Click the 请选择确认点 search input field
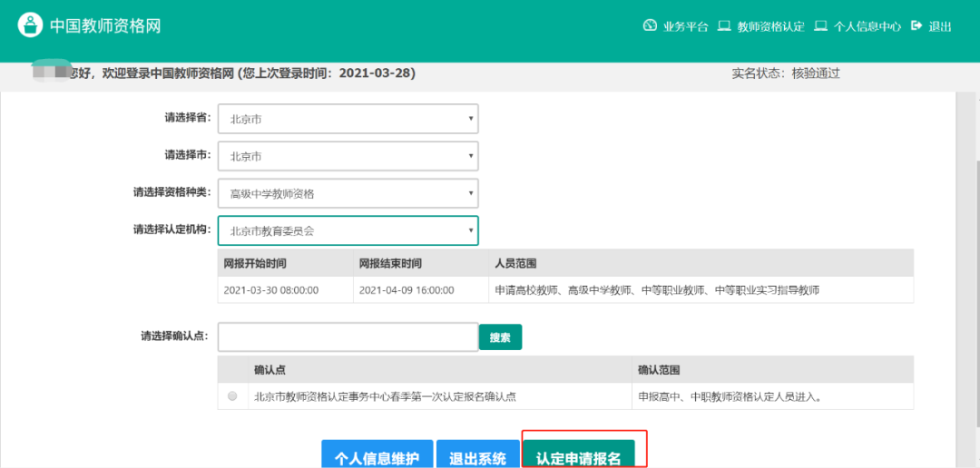The image size is (980, 468). [x=348, y=336]
